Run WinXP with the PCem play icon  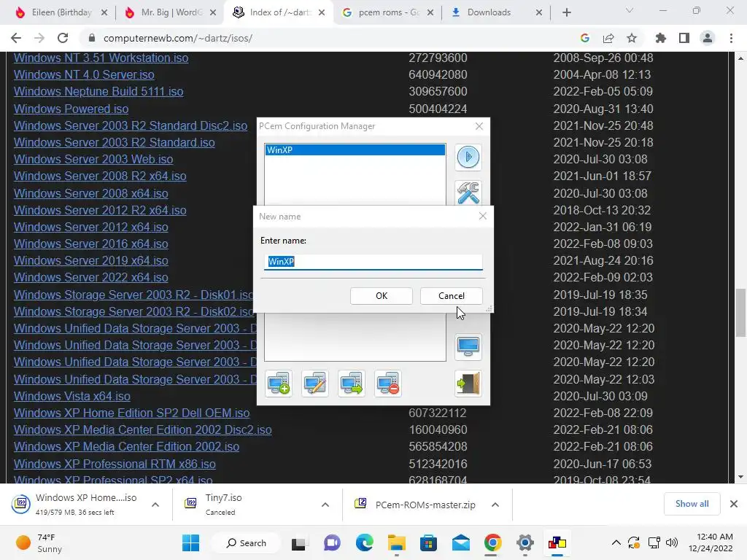468,157
